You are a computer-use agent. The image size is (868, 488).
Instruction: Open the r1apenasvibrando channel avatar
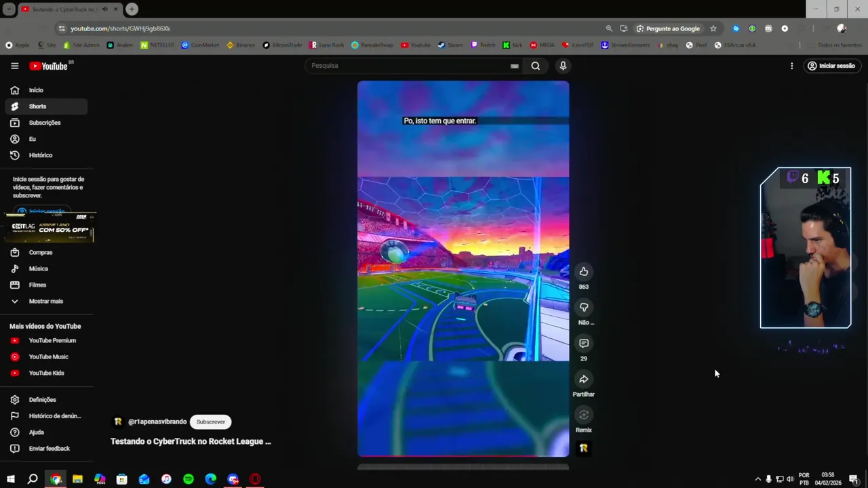click(118, 422)
